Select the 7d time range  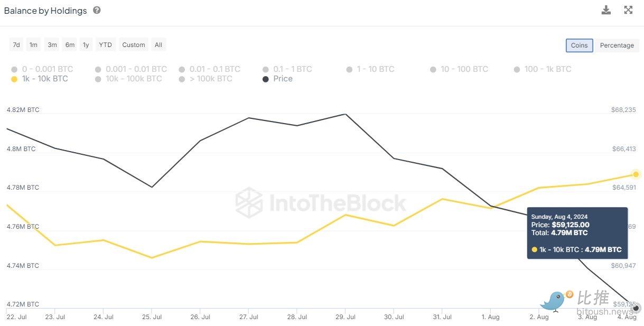tap(16, 45)
